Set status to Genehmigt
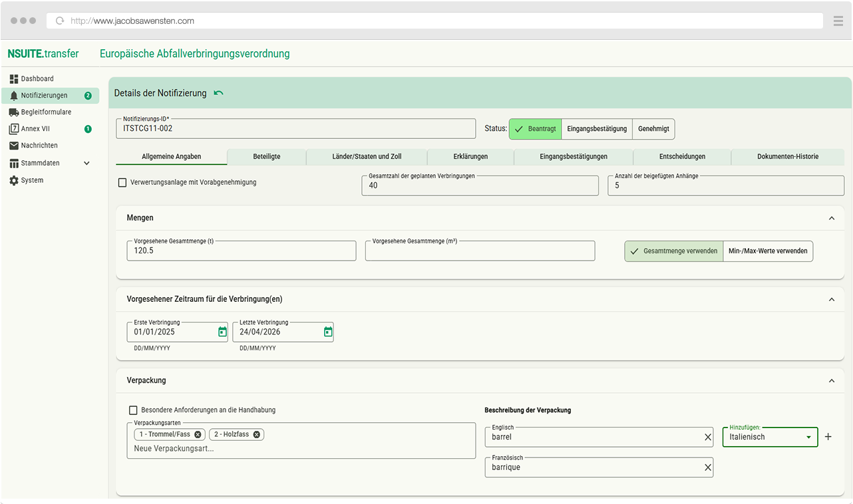Screen dimensions: 853x504 (x=653, y=129)
